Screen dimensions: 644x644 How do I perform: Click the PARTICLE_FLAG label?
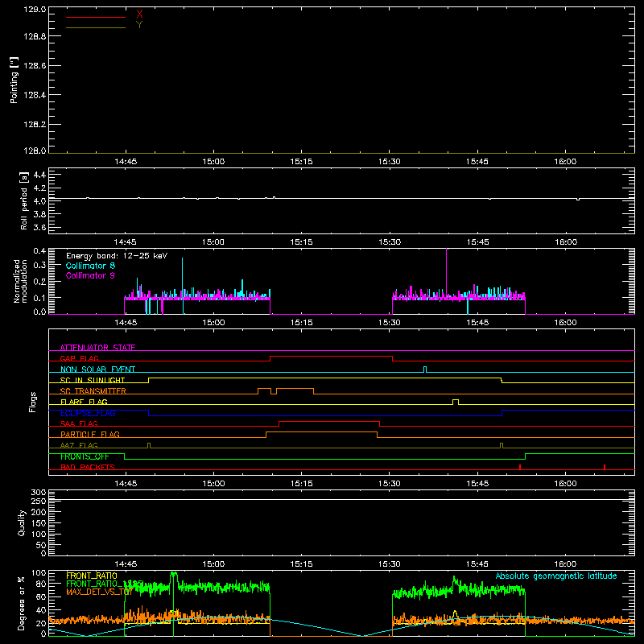coord(90,434)
